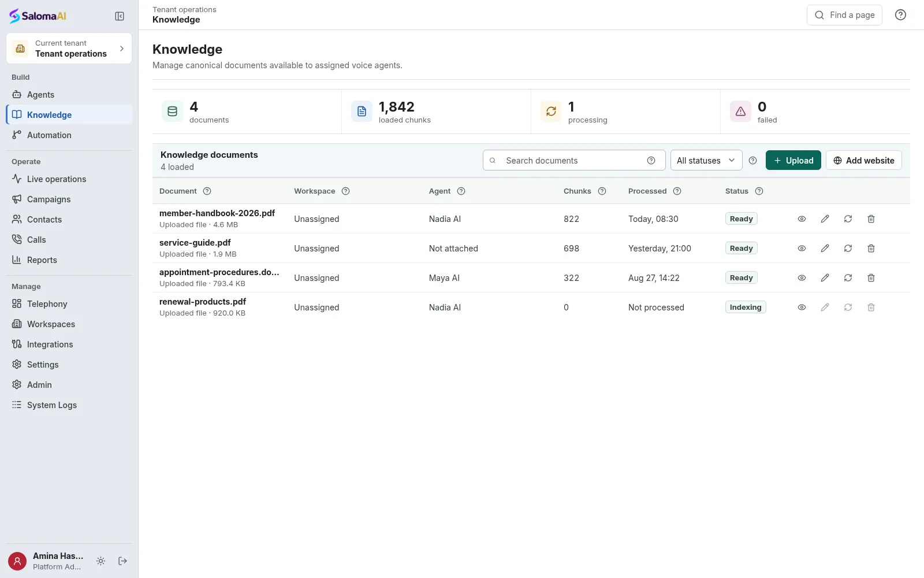924x578 pixels.
Task: Click the sign out icon
Action: coord(122,561)
